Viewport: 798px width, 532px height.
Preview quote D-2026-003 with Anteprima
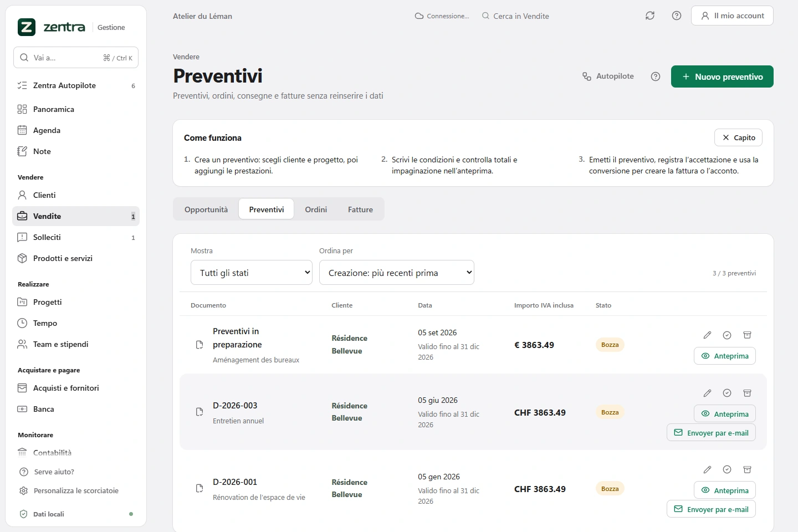(x=725, y=414)
